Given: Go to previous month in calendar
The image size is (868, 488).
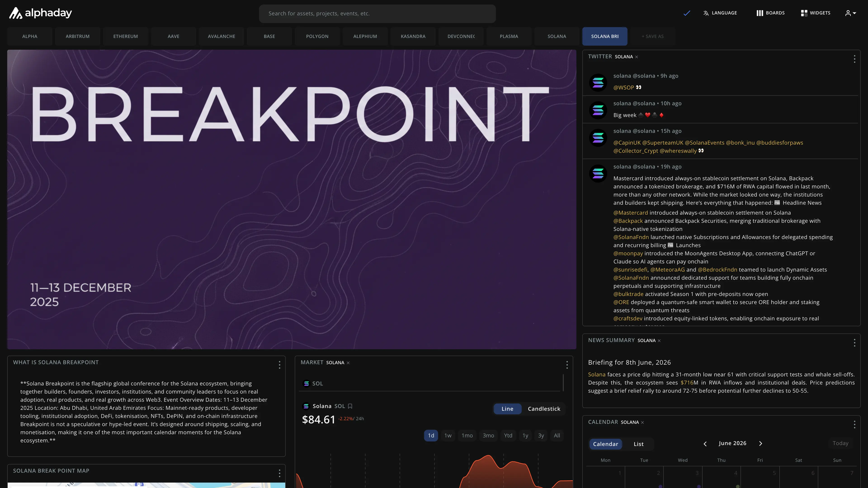Looking at the screenshot, I should (705, 444).
